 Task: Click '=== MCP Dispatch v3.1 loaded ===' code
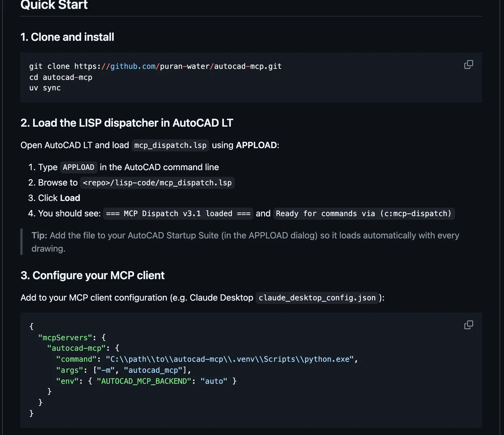tap(178, 214)
